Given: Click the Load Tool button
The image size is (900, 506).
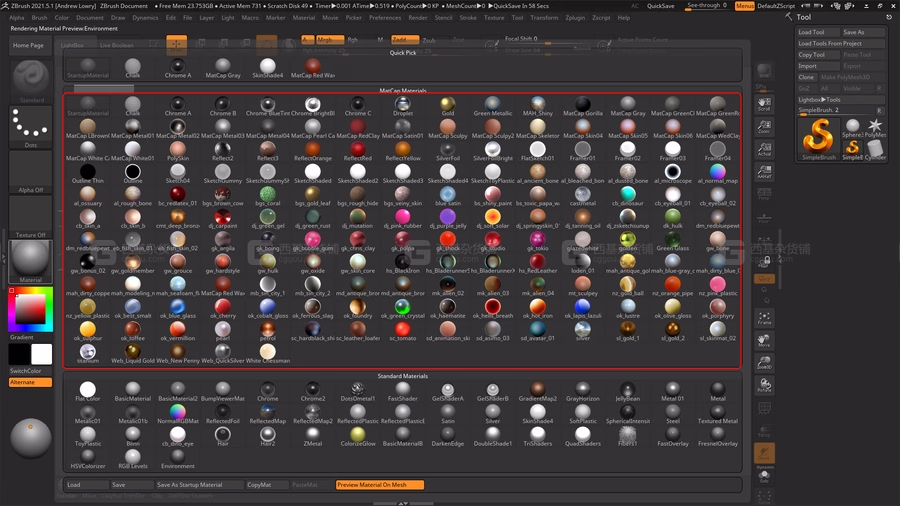Looking at the screenshot, I should (x=818, y=32).
